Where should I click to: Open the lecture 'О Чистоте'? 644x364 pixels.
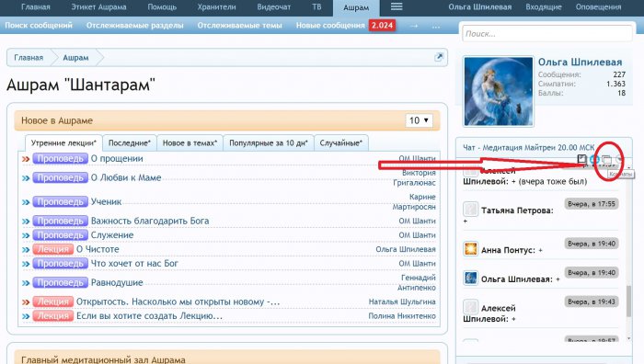(x=98, y=249)
